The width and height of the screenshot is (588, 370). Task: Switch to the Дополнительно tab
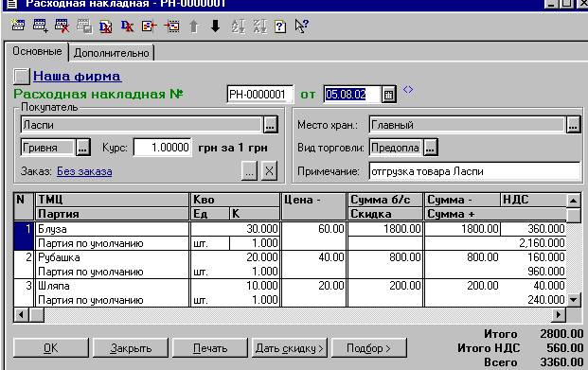coord(112,53)
